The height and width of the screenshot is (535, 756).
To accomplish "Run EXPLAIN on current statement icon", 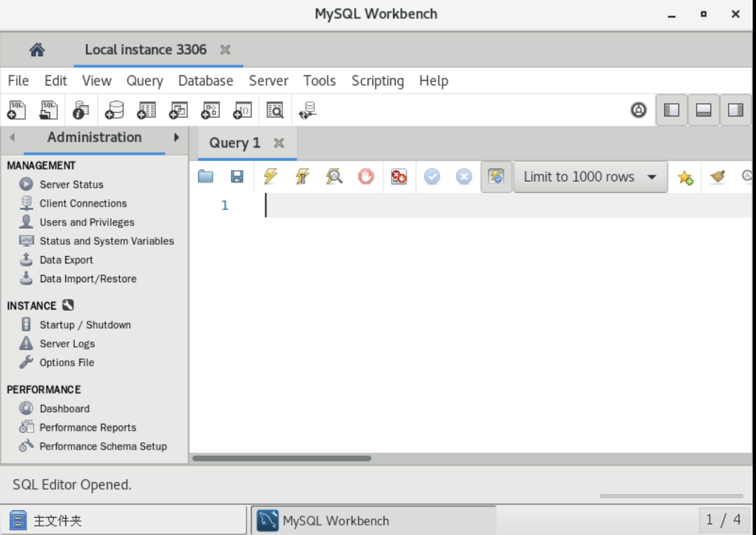I will pos(334,176).
